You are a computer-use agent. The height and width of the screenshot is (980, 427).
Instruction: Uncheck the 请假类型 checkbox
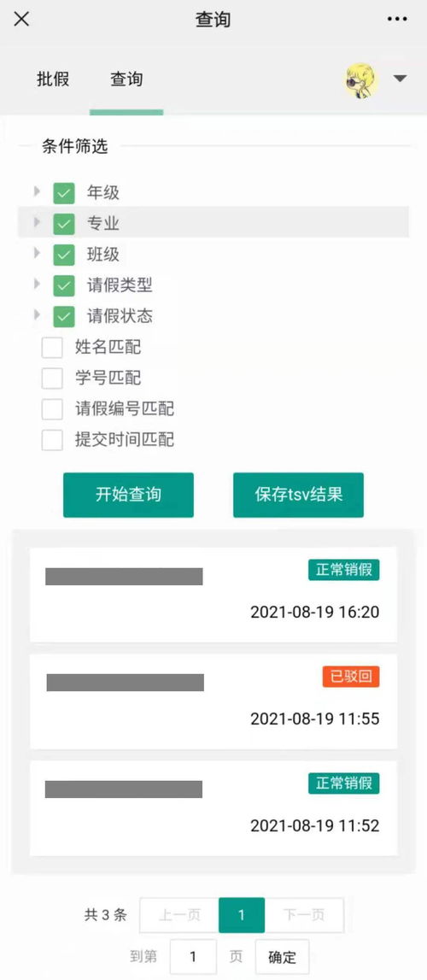pyautogui.click(x=64, y=285)
